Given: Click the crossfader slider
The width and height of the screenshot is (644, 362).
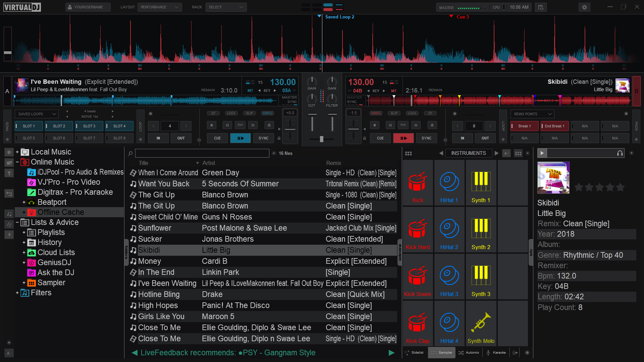Looking at the screenshot, I should [321, 139].
